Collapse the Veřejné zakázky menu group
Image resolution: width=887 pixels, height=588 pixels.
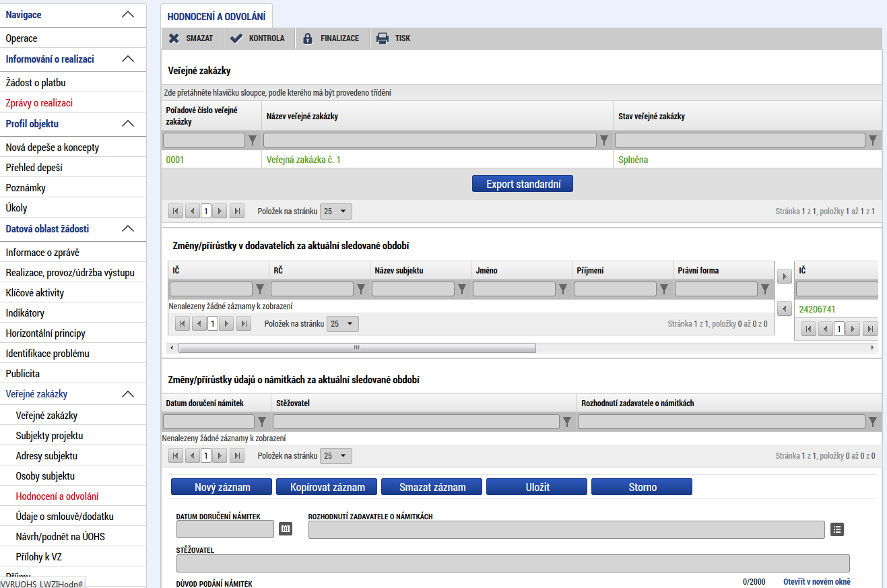(x=128, y=394)
